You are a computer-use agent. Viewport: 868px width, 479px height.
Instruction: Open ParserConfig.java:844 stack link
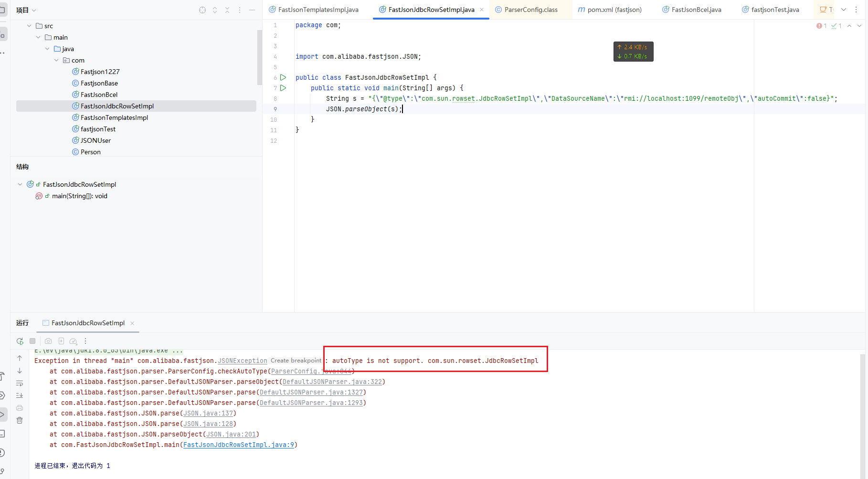click(311, 372)
